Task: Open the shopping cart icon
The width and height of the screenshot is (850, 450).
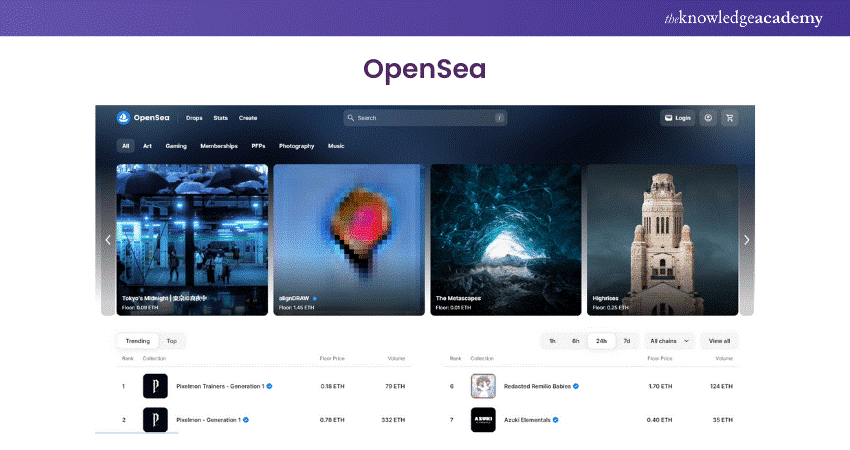Action: point(730,117)
